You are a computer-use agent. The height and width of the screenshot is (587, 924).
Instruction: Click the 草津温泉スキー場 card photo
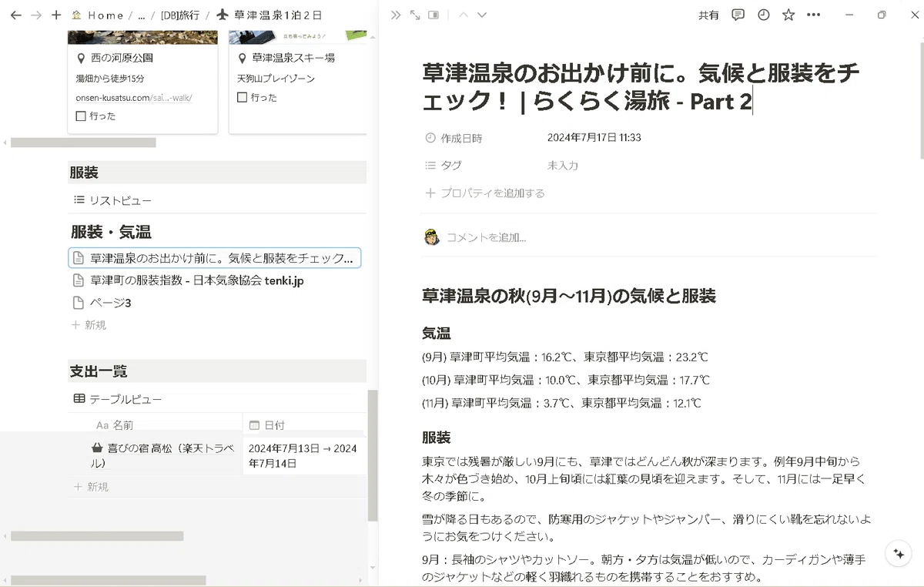297,37
